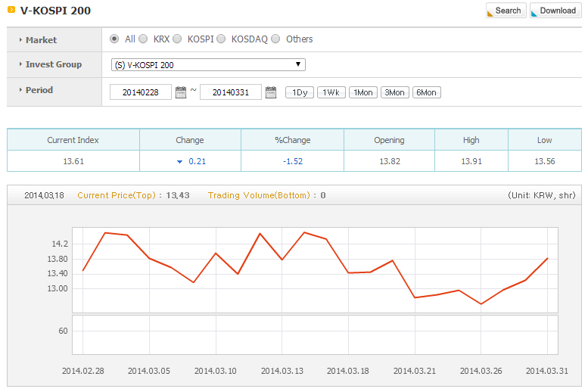Click the Download button
The height and width of the screenshot is (392, 588).
(555, 11)
